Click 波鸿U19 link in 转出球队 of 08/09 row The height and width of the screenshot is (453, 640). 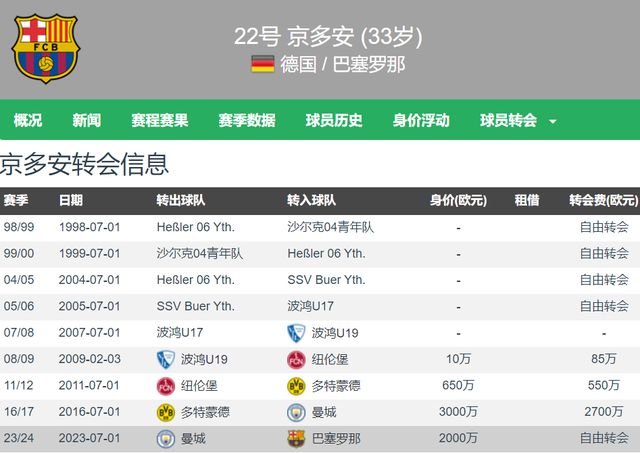click(x=204, y=360)
